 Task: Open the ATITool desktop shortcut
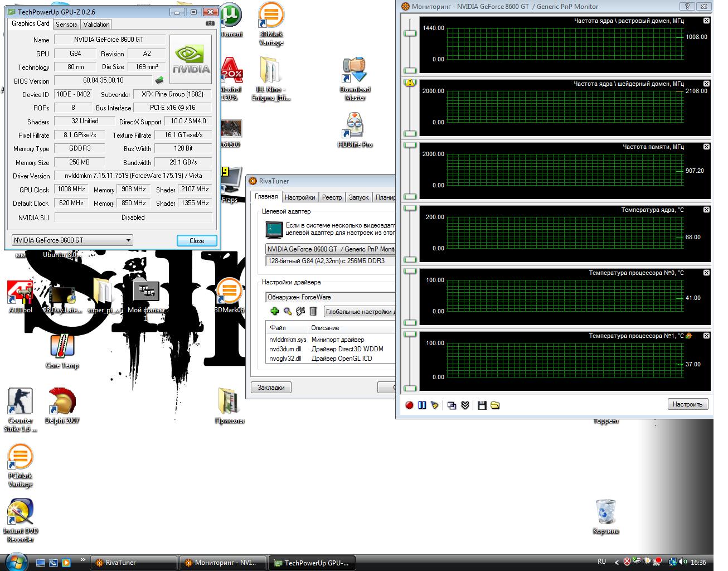pos(21,296)
